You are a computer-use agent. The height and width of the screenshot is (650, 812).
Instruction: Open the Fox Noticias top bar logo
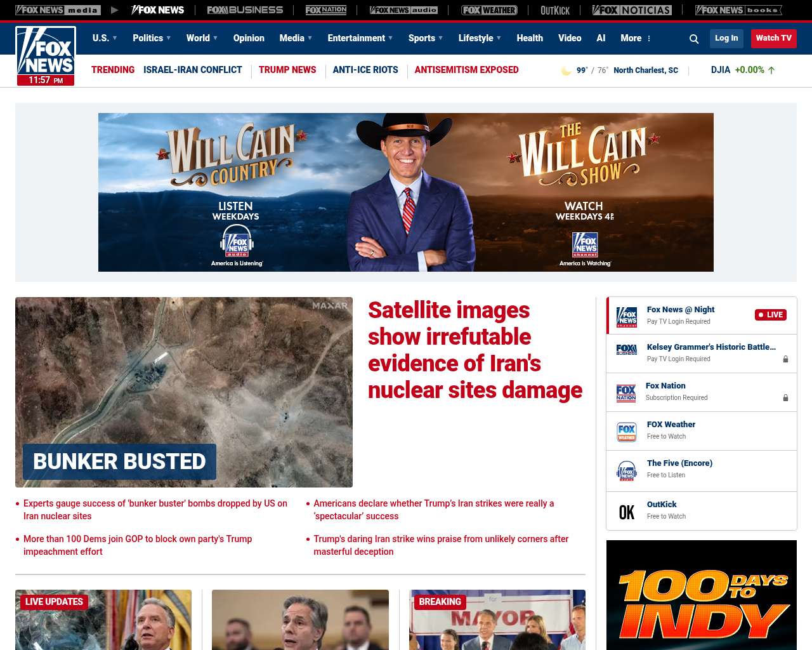(x=632, y=10)
